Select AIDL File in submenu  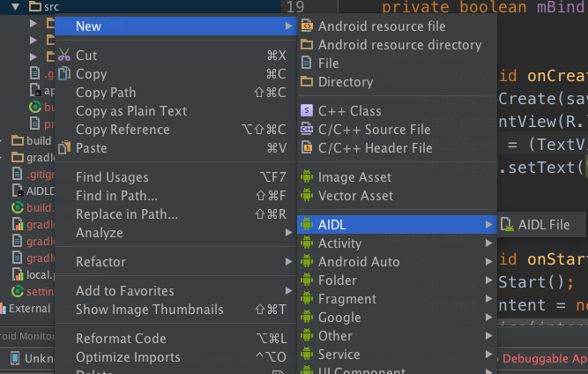[x=543, y=225]
